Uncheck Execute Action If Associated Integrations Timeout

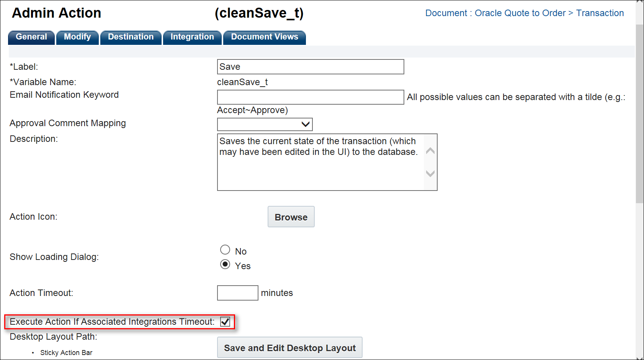point(225,322)
